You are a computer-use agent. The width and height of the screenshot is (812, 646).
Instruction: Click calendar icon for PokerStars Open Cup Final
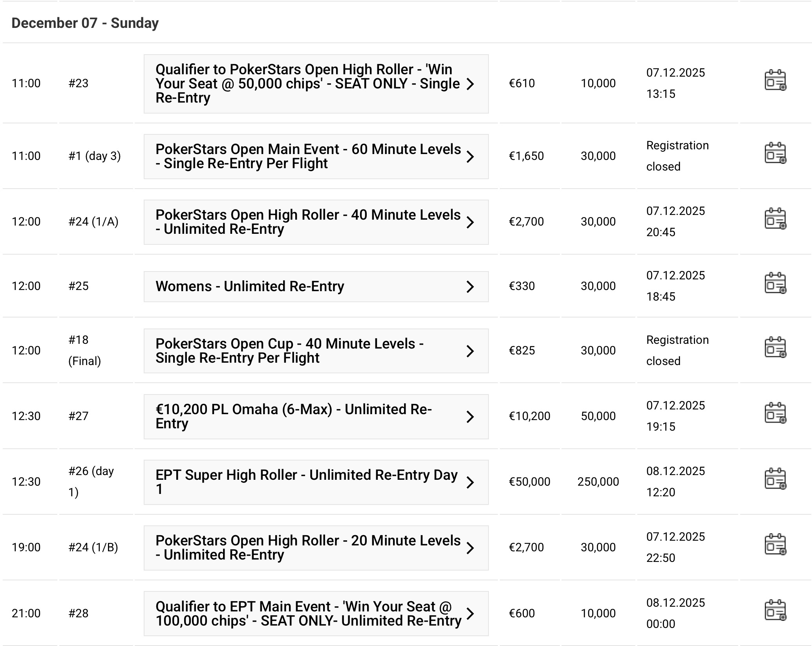click(x=775, y=348)
